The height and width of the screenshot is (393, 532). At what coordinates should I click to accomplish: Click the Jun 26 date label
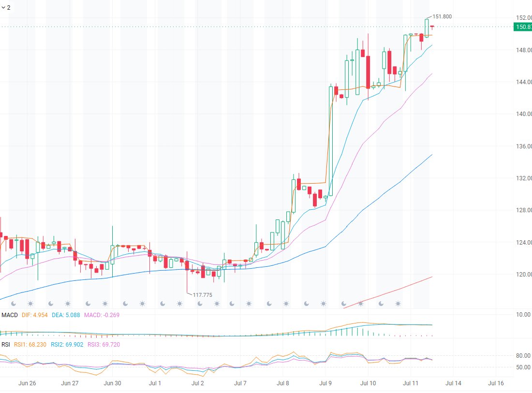click(x=27, y=383)
